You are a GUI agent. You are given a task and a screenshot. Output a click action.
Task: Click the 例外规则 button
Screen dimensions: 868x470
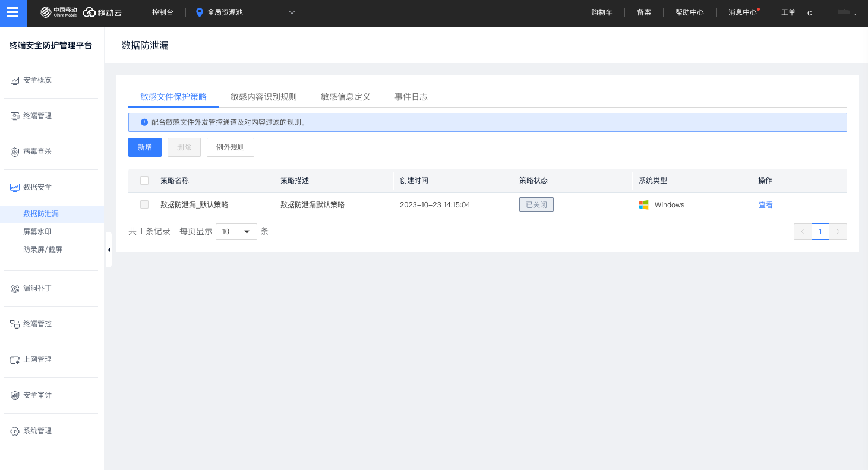click(x=231, y=147)
